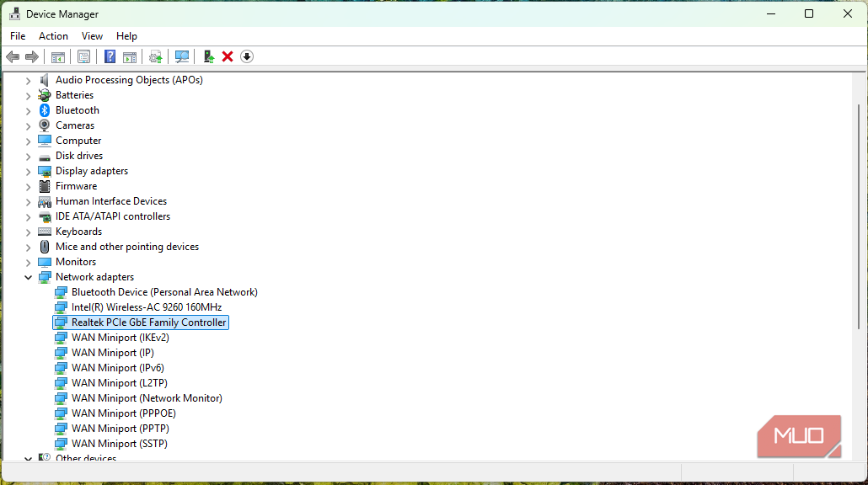Click the Update device driver toolbar icon
This screenshot has height=485, width=868.
click(x=208, y=56)
